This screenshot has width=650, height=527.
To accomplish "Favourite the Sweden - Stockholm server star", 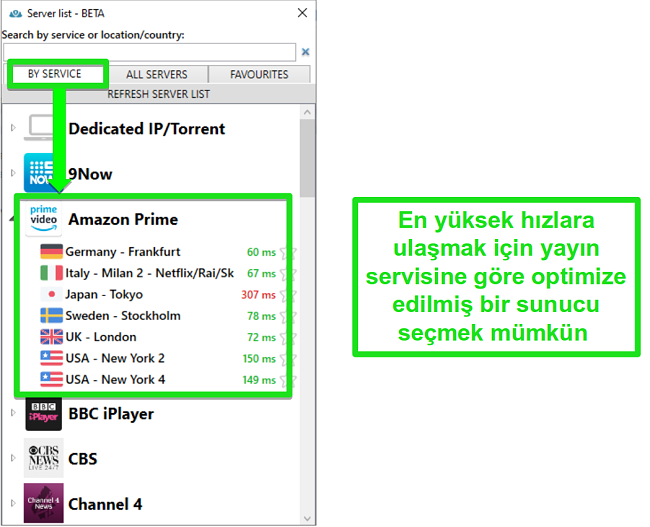I will [x=288, y=316].
